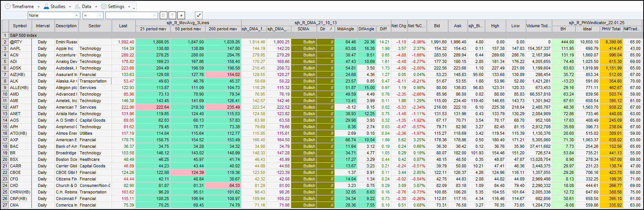Open the Timeframe menu
The image size is (644, 210).
point(20,7)
